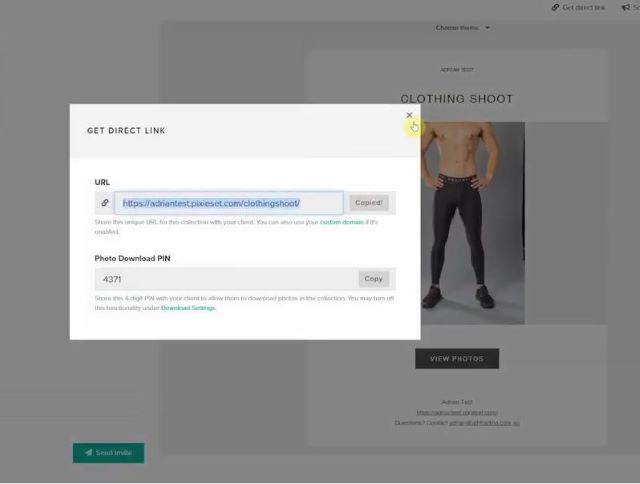The image size is (640, 484).
Task: Click the Clothing Shoot title heading
Action: point(456,99)
